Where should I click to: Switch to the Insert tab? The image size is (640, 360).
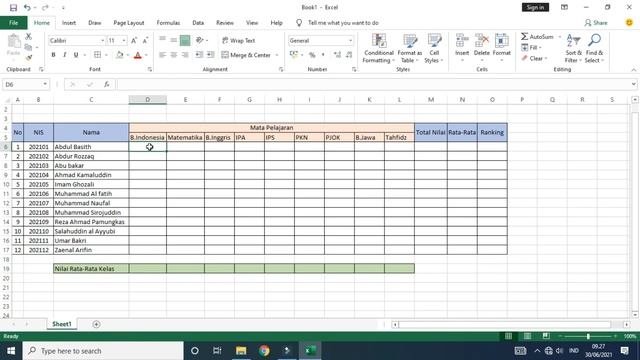[69, 23]
